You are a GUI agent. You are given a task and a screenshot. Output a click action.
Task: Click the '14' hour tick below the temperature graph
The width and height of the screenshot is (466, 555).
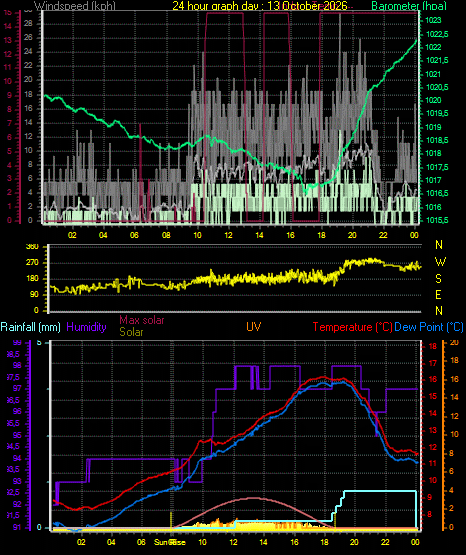pos(263,542)
